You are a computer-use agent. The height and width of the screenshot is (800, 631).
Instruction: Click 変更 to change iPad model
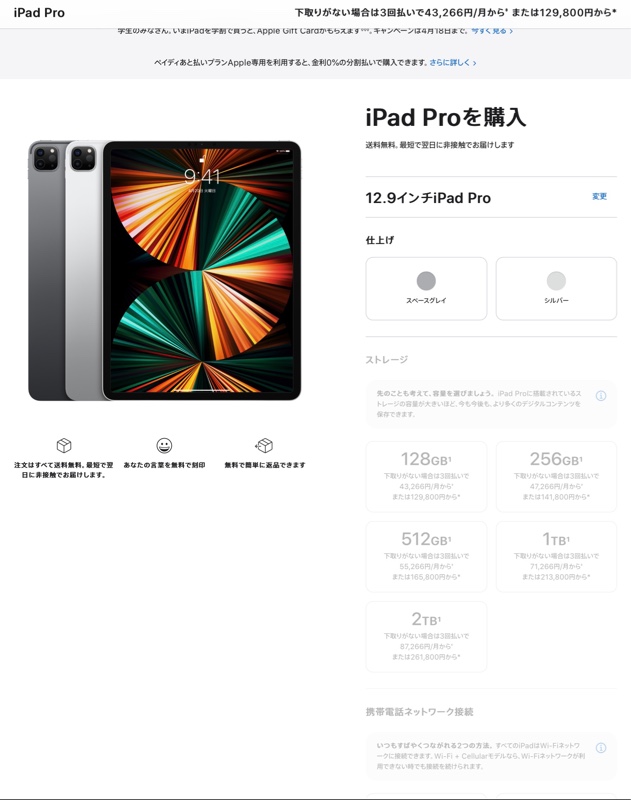599,196
